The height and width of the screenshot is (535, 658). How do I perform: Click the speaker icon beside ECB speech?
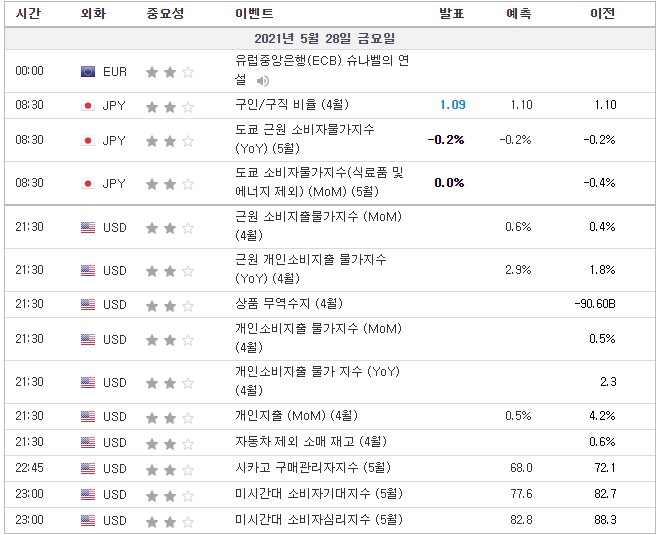tap(263, 80)
